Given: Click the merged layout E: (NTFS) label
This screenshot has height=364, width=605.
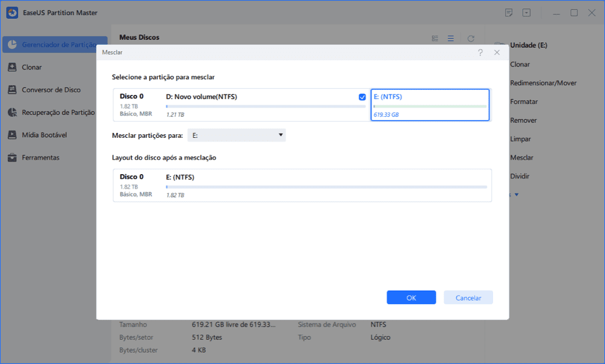Looking at the screenshot, I should [x=180, y=177].
